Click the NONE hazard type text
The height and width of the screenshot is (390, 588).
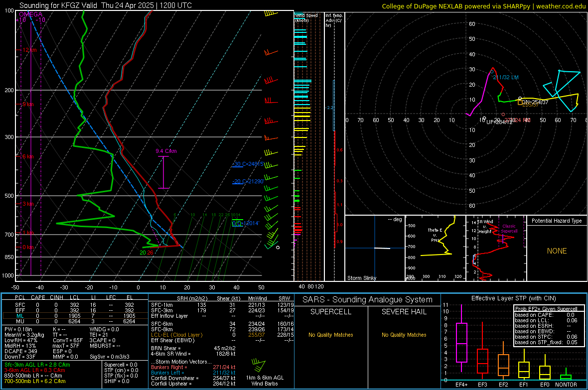pyautogui.click(x=557, y=251)
